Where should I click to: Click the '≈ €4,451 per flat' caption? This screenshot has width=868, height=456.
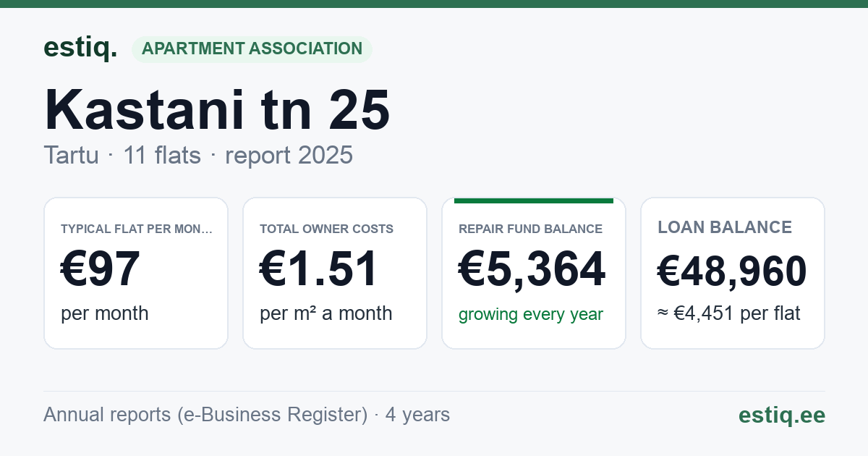click(x=729, y=313)
